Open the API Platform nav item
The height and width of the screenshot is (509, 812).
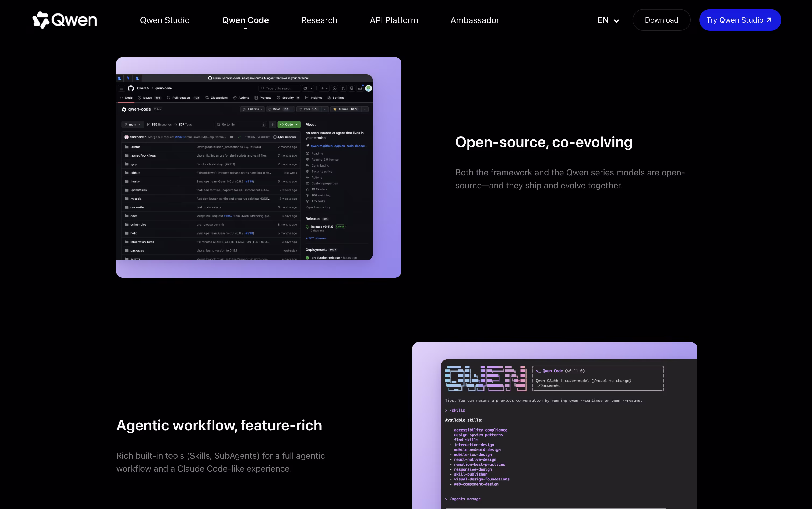pyautogui.click(x=394, y=20)
